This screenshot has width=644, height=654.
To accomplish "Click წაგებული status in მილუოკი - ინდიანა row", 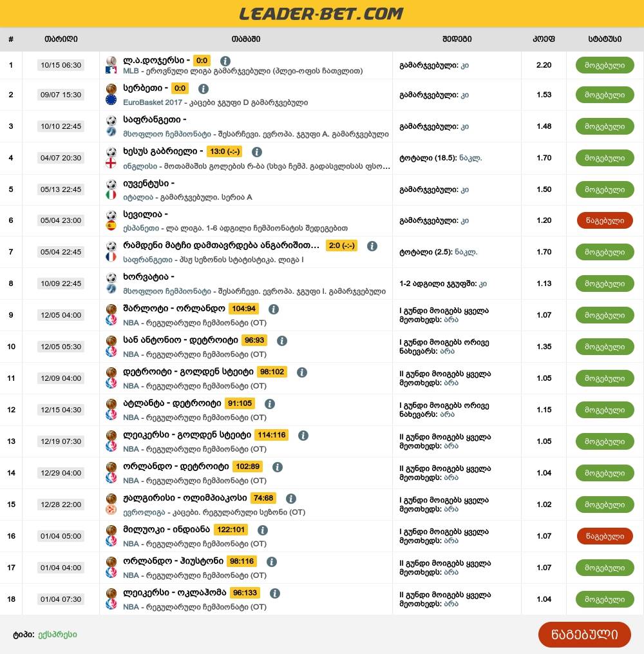I will pos(605,536).
